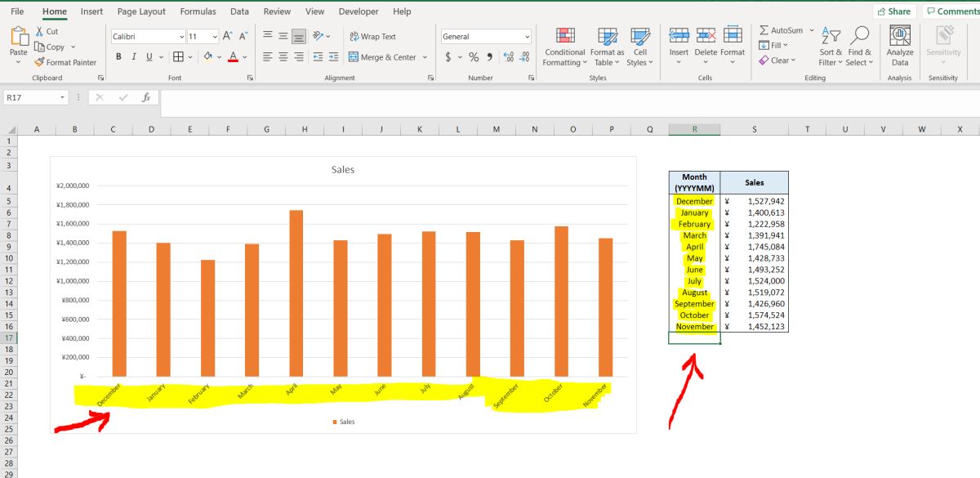Launch Analyze Data
The image size is (980, 478).
tap(899, 47)
